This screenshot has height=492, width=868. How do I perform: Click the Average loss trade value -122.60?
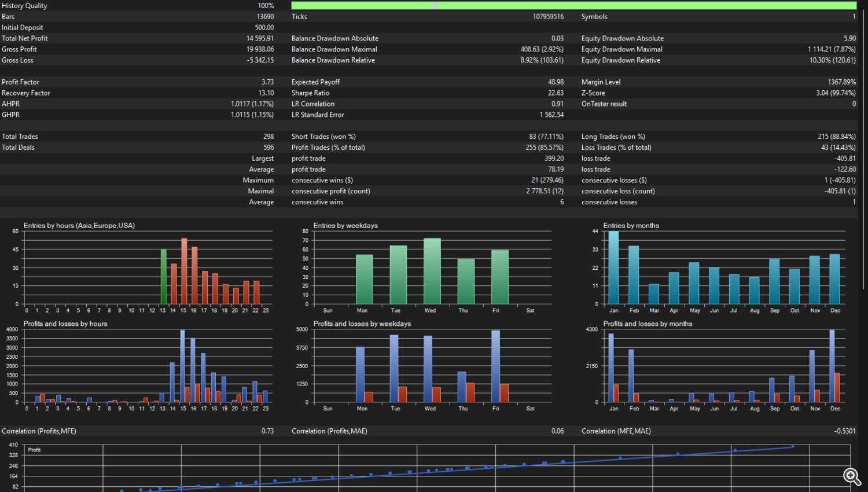(845, 170)
